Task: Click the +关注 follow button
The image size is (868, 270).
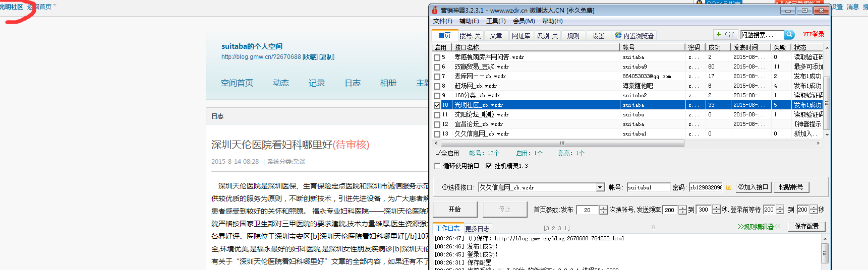Action: [x=725, y=35]
